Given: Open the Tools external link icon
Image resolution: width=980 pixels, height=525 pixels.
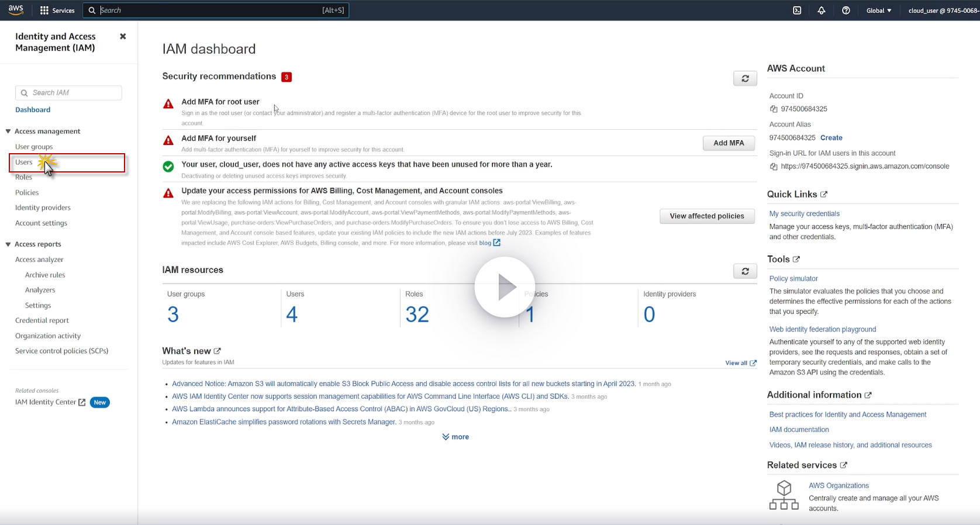Looking at the screenshot, I should pyautogui.click(x=796, y=259).
